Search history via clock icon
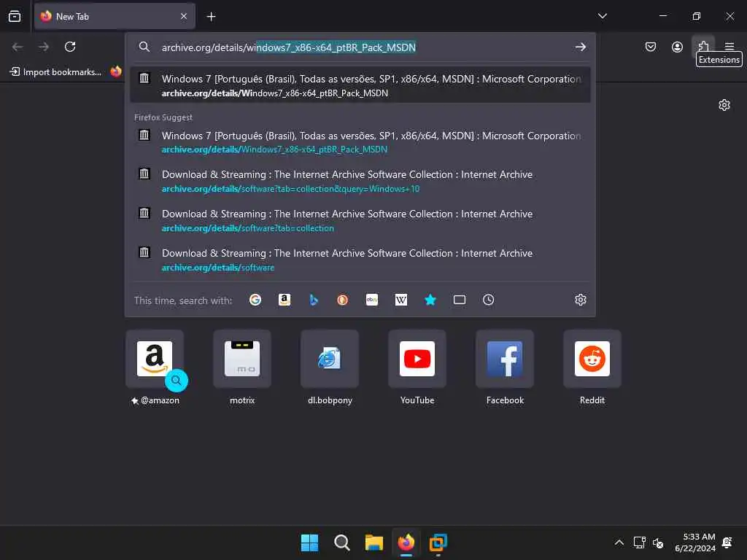This screenshot has width=747, height=560. click(x=488, y=300)
